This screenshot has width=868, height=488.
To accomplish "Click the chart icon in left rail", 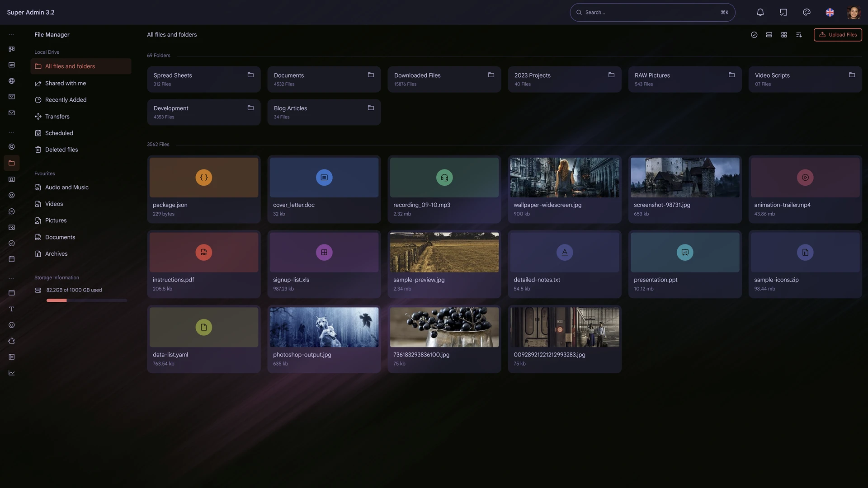I will 12,373.
